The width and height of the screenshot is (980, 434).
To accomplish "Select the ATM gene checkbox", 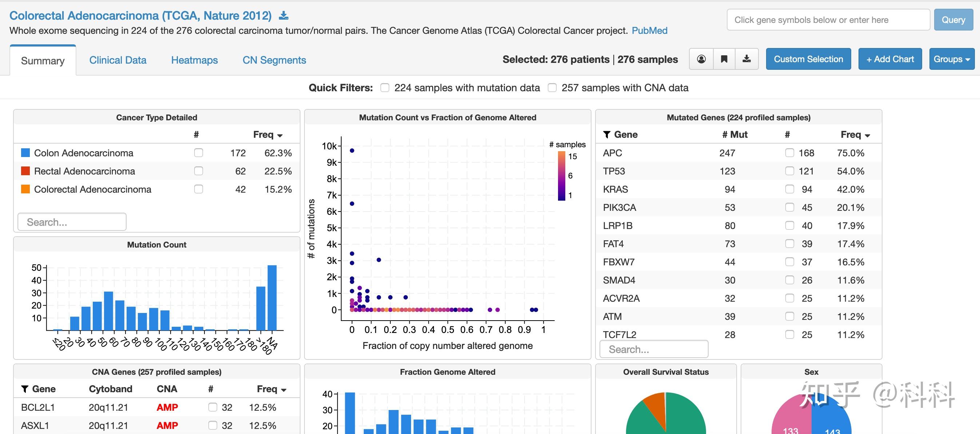I will tap(790, 317).
